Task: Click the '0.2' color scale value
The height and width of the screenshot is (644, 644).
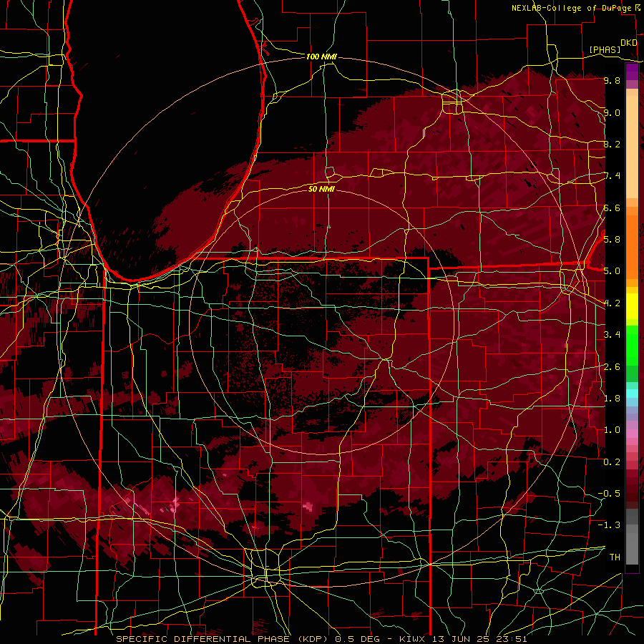Action: [x=612, y=462]
